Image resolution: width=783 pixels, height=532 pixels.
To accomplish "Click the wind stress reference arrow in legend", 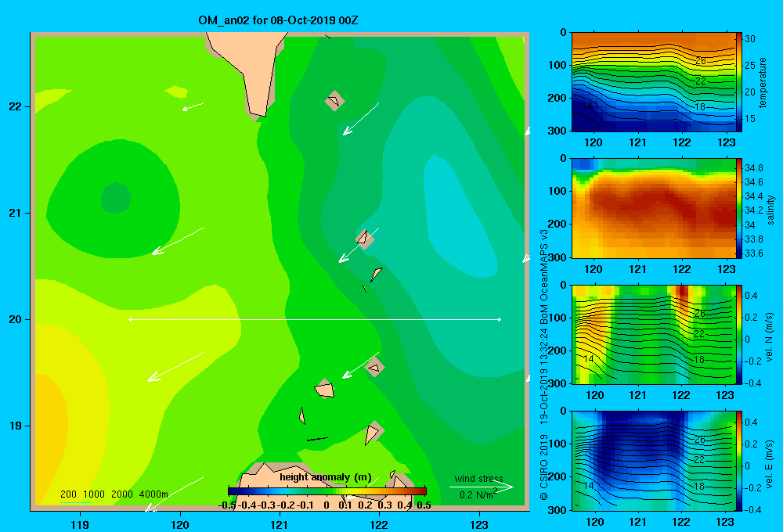I will coord(482,487).
